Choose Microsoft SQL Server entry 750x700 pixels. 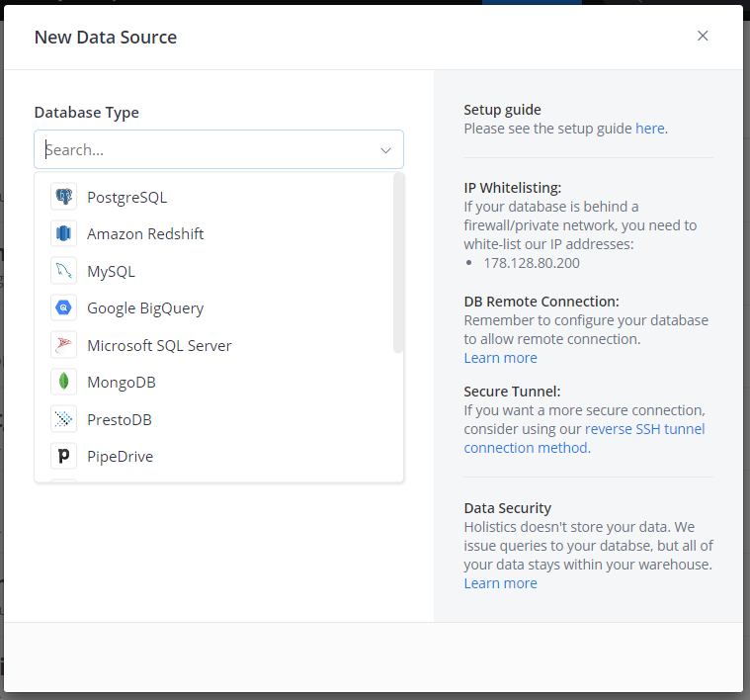[213, 345]
